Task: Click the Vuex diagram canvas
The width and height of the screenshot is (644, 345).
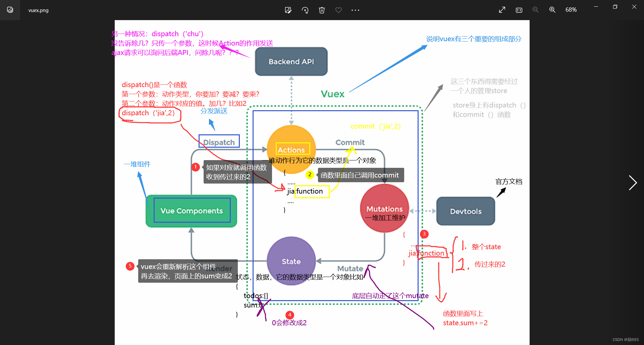Action: tap(322, 181)
